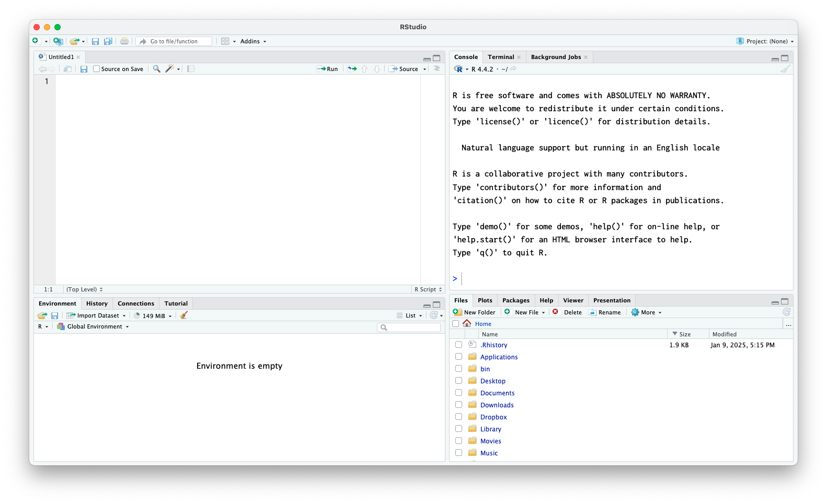827x504 pixels.
Task: Switch to the Terminal tab
Action: coord(501,57)
